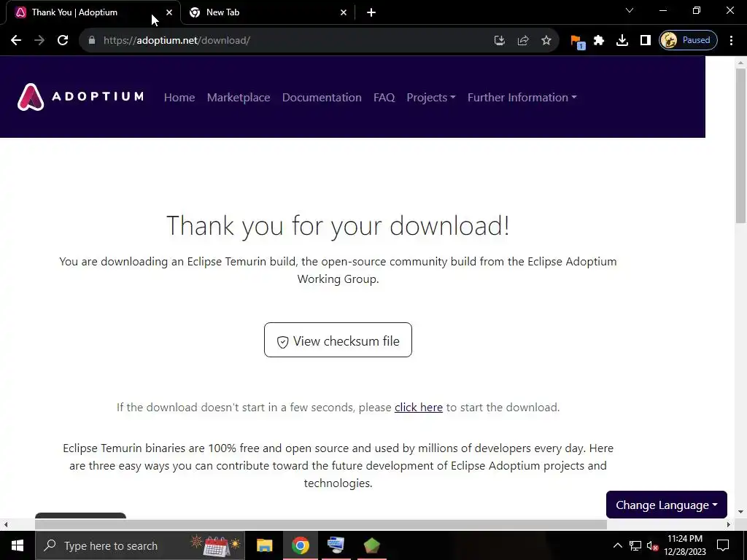Open the Documentation nav link
Image resolution: width=747 pixels, height=560 pixels.
pyautogui.click(x=322, y=97)
